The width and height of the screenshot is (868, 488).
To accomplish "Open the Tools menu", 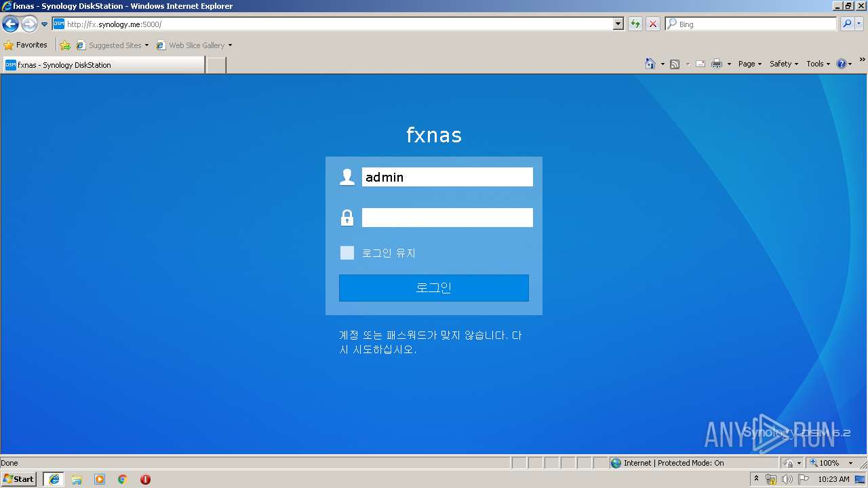I will click(818, 64).
